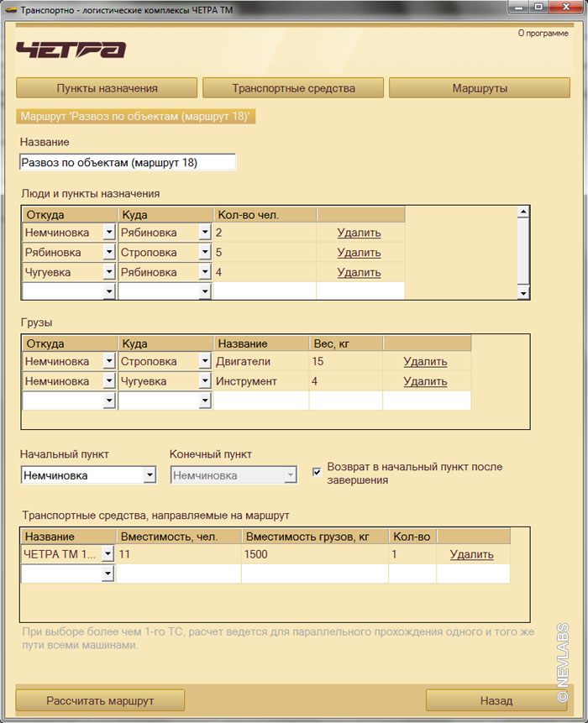Click the app icon in title bar
Screen dimensions: 588x723
point(11,8)
